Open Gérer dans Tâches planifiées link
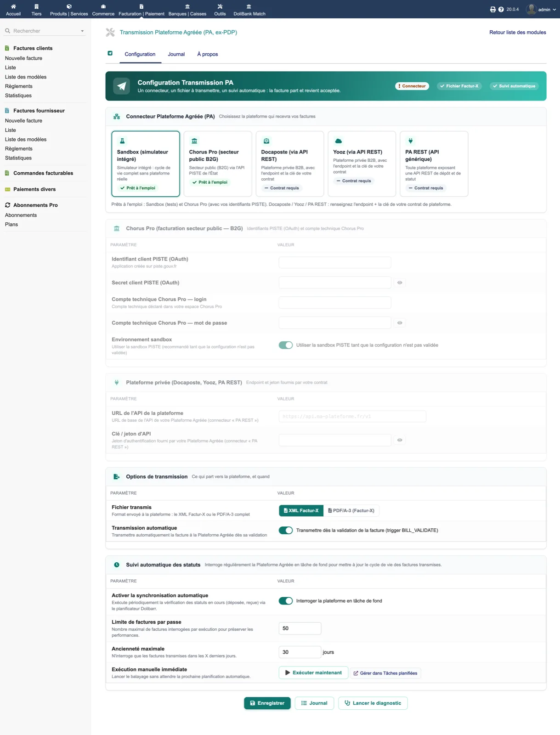The height and width of the screenshot is (735, 560). pos(385,673)
